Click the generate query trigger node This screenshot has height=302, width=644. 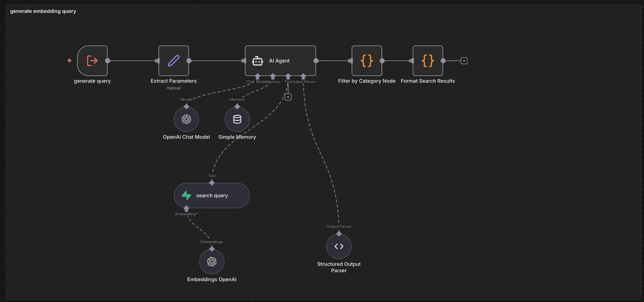[92, 60]
